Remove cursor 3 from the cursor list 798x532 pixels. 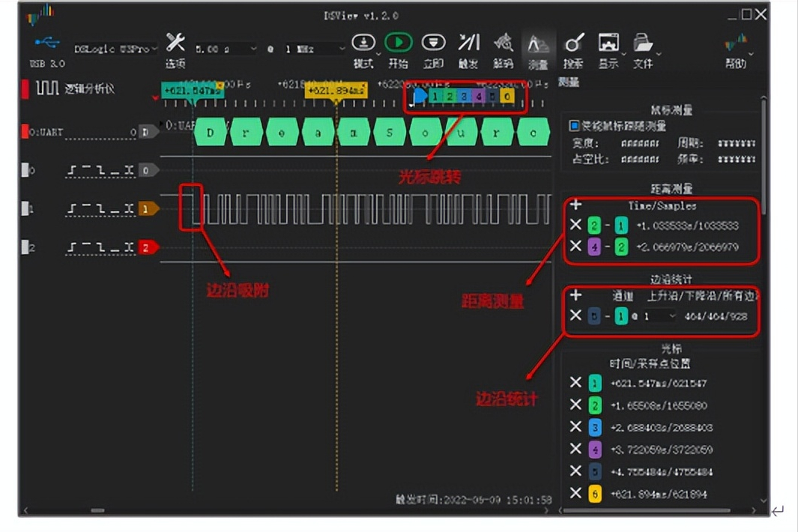(x=575, y=426)
